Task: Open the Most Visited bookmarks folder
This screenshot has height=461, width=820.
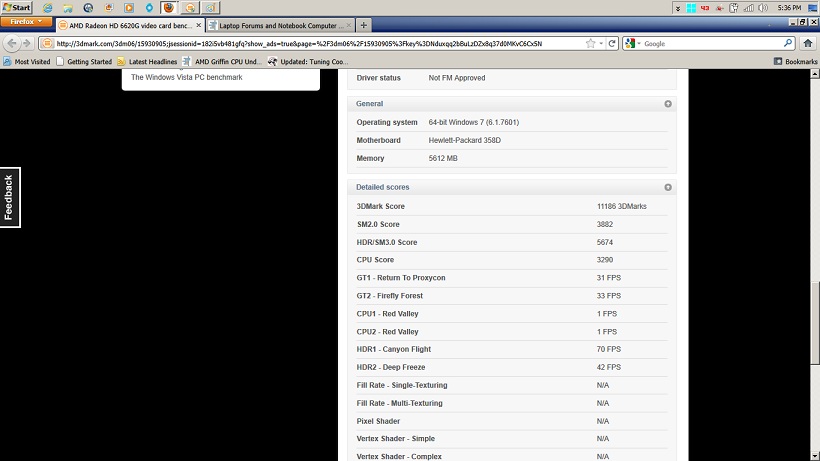Action: point(27,62)
